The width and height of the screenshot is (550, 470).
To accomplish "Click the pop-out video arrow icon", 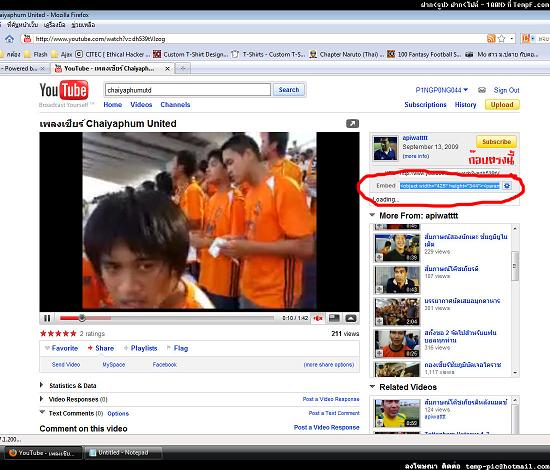I will pos(353,123).
